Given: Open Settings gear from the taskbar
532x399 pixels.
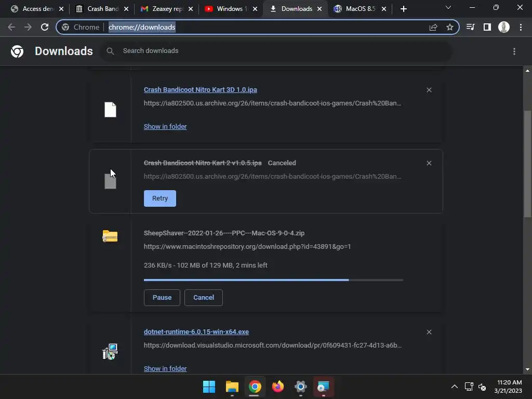Looking at the screenshot, I should [x=301, y=387].
